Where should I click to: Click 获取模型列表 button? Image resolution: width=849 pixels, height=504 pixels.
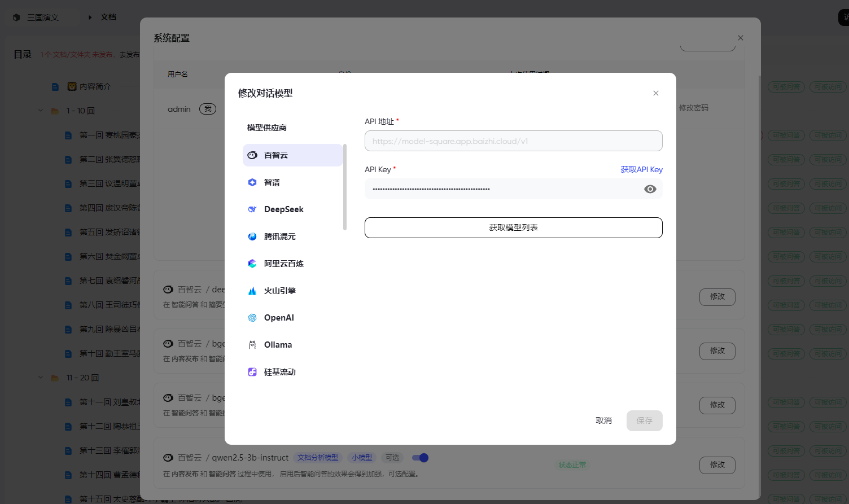(x=513, y=227)
